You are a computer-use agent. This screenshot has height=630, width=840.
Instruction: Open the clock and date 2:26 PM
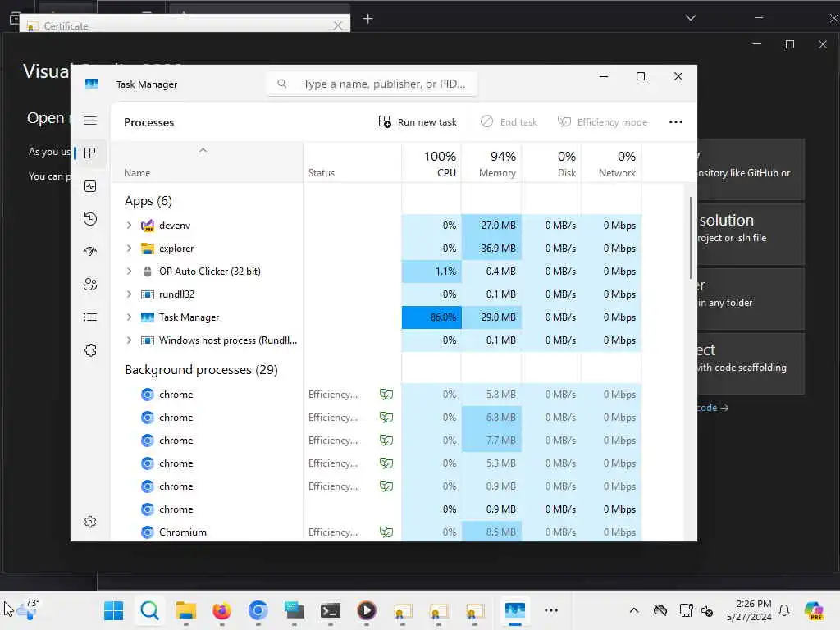tap(749, 610)
